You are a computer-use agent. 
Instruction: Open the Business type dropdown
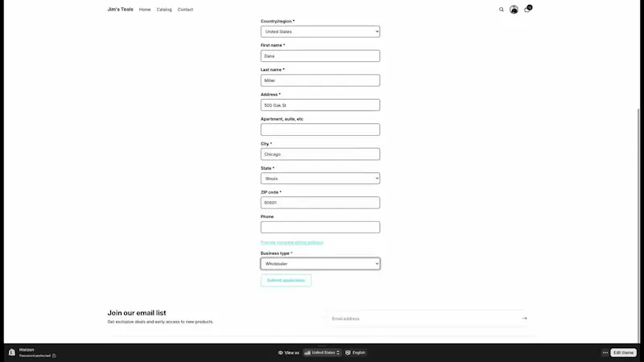pyautogui.click(x=320, y=264)
